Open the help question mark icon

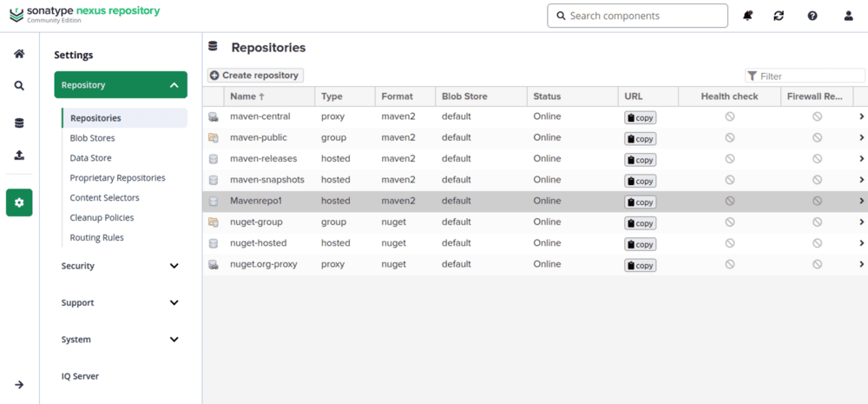pyautogui.click(x=812, y=16)
